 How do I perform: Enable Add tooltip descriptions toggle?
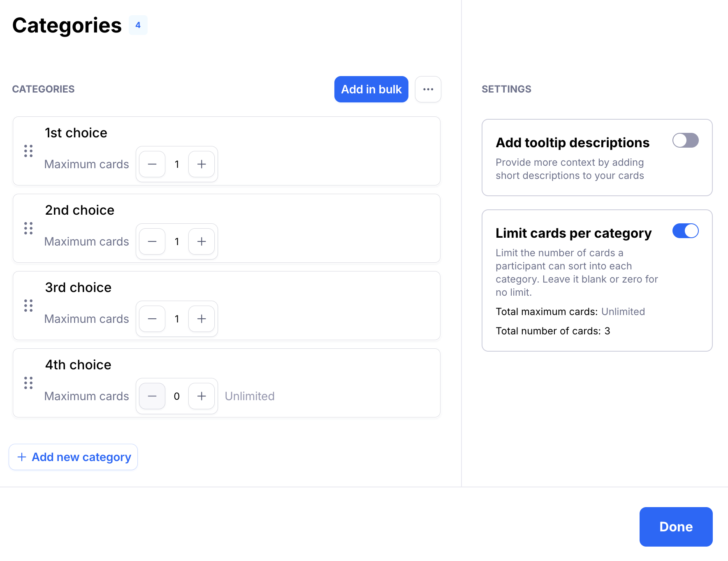685,140
